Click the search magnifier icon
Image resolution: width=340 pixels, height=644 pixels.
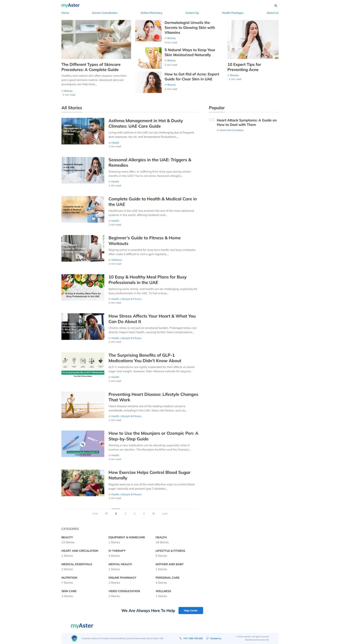[275, 6]
